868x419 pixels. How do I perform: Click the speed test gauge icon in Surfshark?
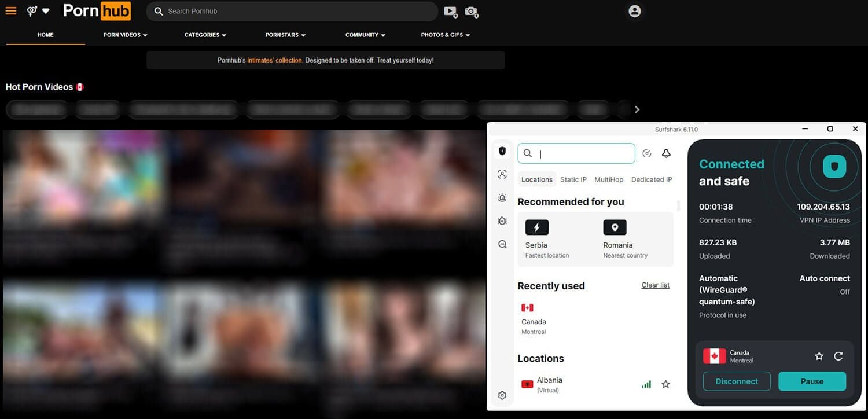click(x=648, y=153)
